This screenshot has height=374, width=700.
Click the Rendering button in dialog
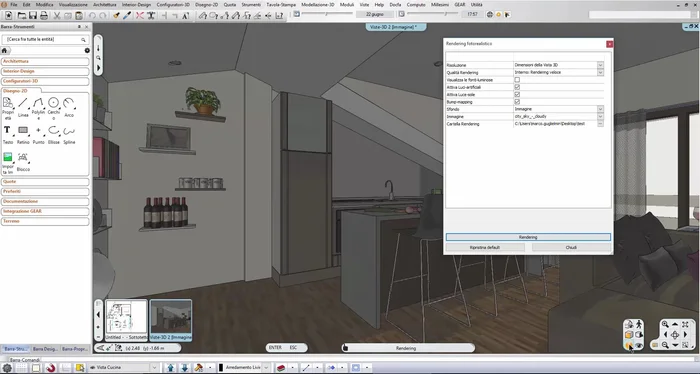coord(528,237)
